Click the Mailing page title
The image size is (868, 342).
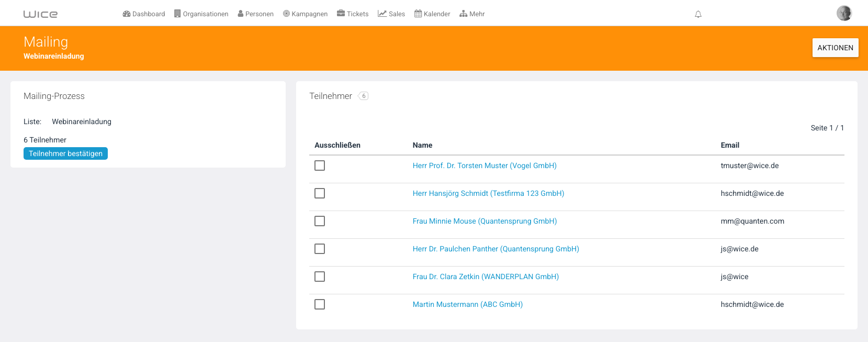(x=46, y=42)
